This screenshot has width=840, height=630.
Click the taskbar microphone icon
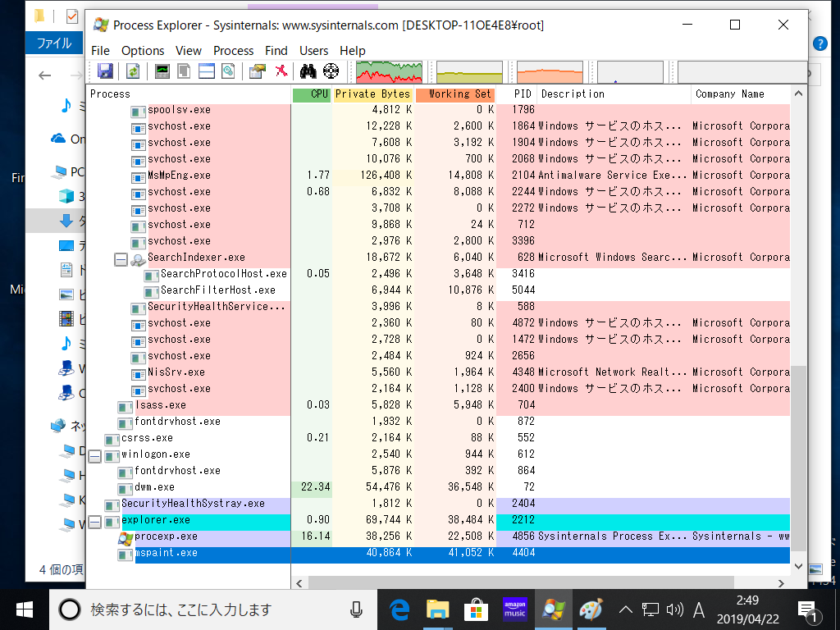click(356, 609)
